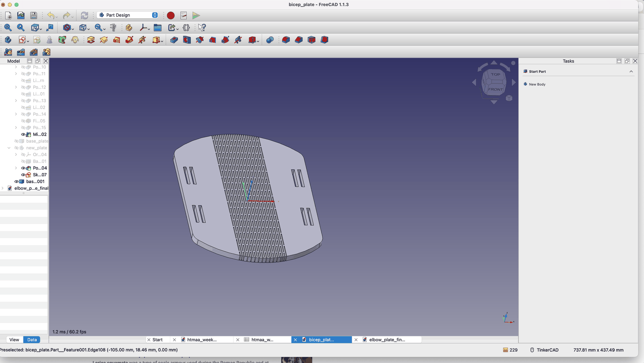
Task: Click the TOP face of navigation cube
Action: click(495, 74)
